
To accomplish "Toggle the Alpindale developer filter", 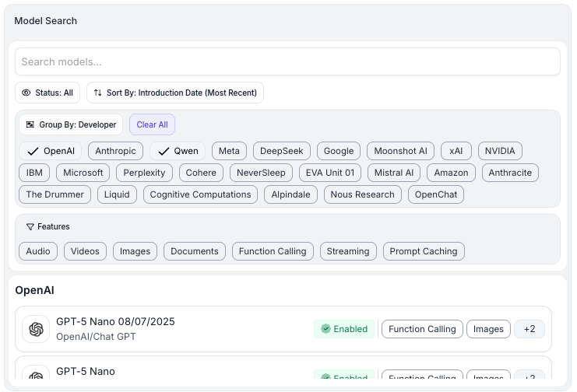I will point(290,194).
